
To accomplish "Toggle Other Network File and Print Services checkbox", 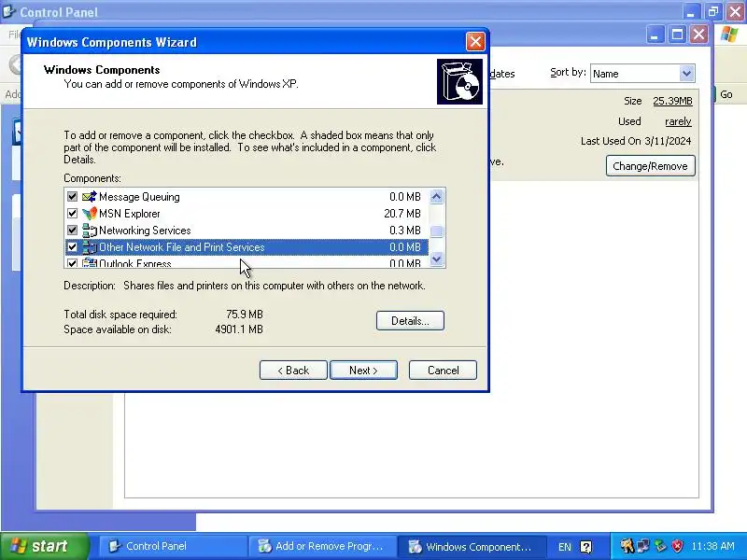I will click(73, 246).
